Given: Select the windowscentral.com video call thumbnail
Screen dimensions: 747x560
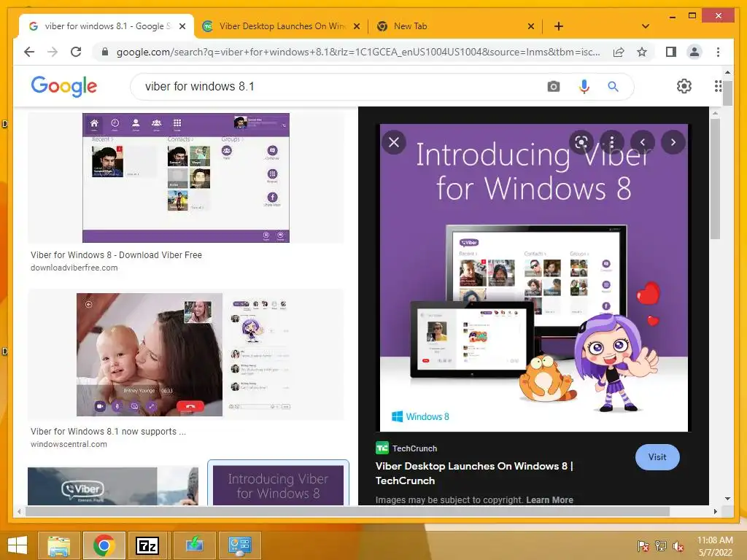Looking at the screenshot, I should [x=186, y=355].
